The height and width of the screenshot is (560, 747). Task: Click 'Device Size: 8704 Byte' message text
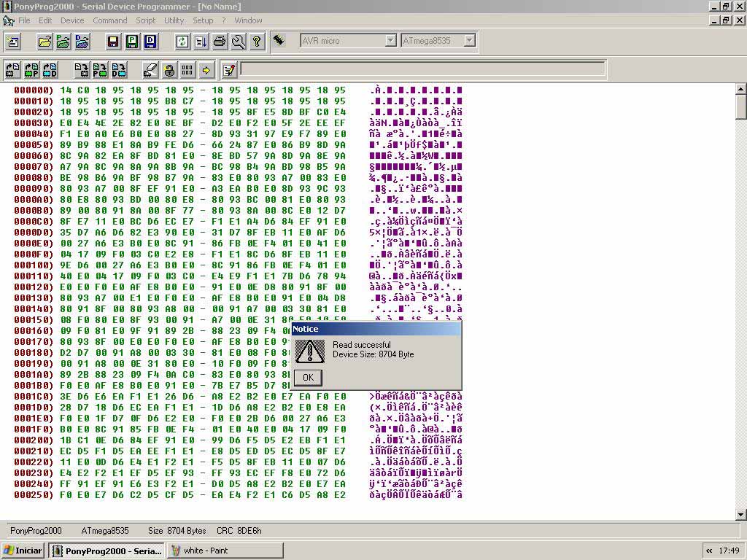pyautogui.click(x=373, y=354)
